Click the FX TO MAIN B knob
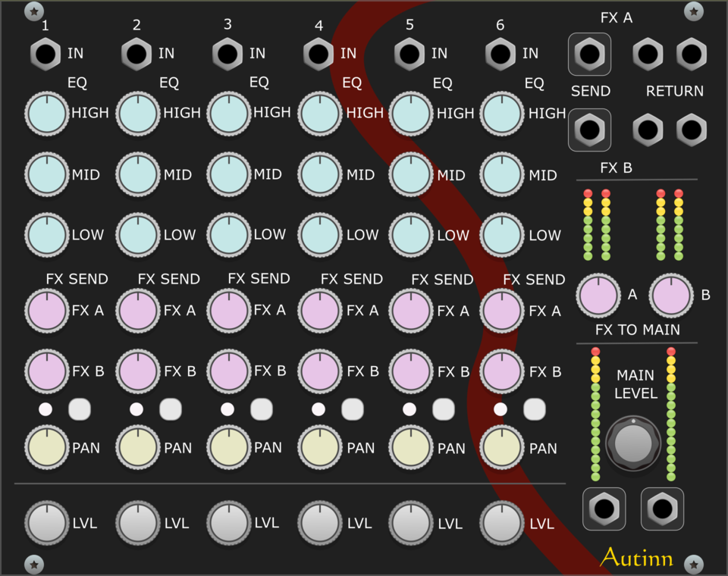The image size is (728, 576). (x=671, y=295)
